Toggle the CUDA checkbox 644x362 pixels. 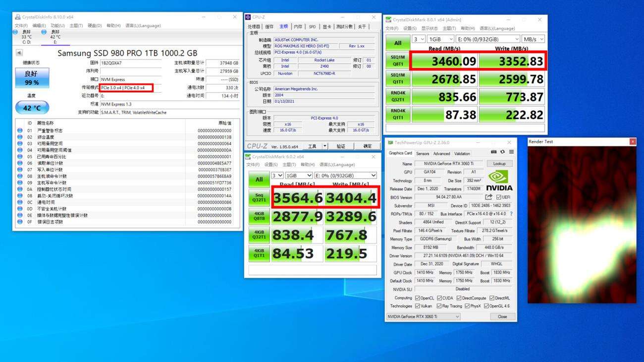click(x=439, y=298)
